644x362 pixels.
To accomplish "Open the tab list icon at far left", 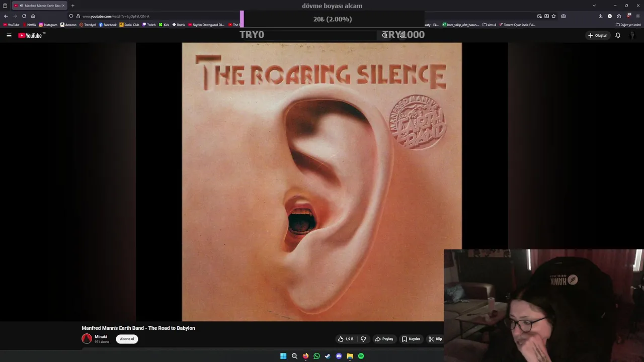I will [x=5, y=6].
